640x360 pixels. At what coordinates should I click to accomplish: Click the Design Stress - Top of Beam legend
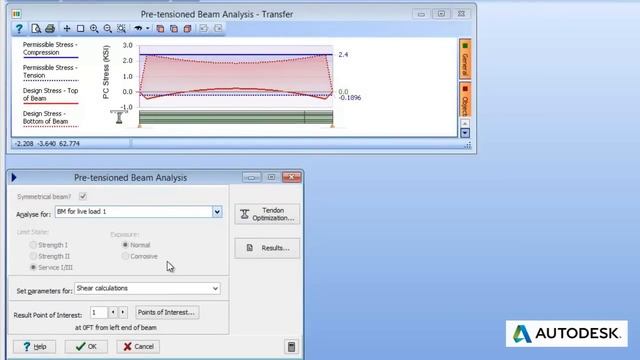click(50, 95)
